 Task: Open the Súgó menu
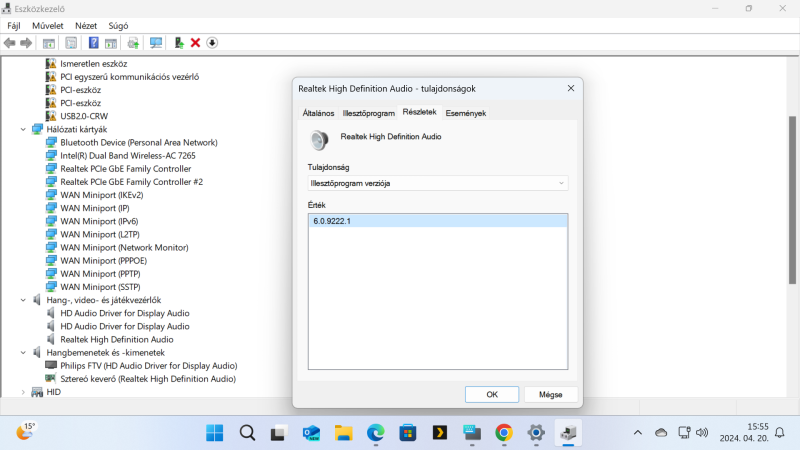click(118, 26)
